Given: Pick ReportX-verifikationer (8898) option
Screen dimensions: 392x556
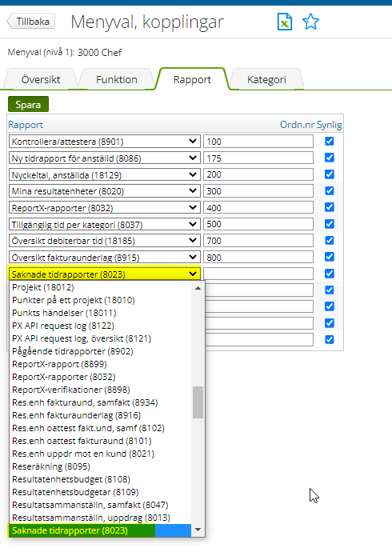Looking at the screenshot, I should click(x=100, y=390).
